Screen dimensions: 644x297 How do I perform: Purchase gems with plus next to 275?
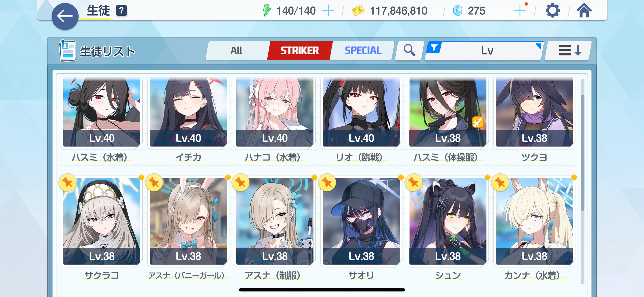click(x=520, y=11)
